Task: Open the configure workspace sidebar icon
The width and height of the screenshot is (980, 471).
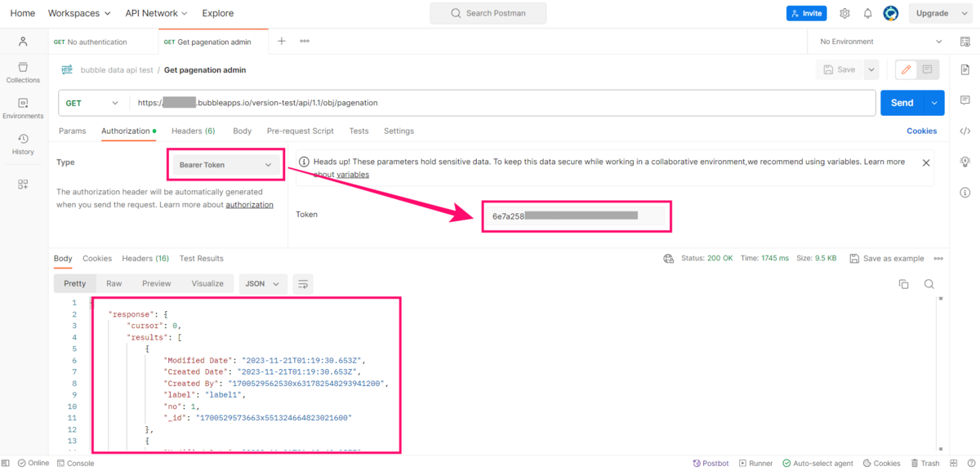Action: (x=23, y=184)
